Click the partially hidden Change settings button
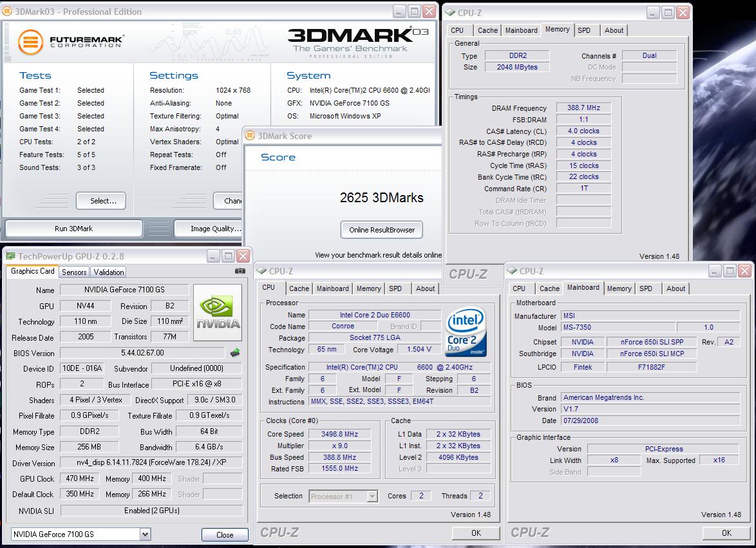The image size is (756, 548). 228,200
